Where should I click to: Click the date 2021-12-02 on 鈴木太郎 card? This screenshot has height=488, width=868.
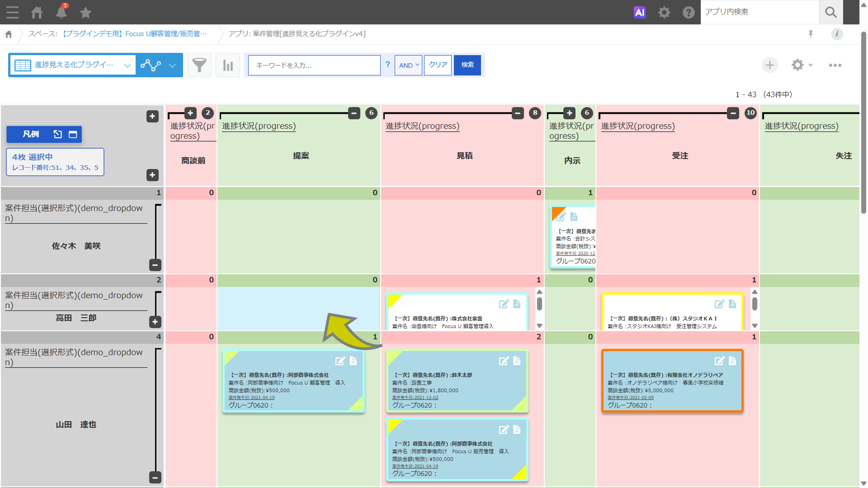(415, 397)
